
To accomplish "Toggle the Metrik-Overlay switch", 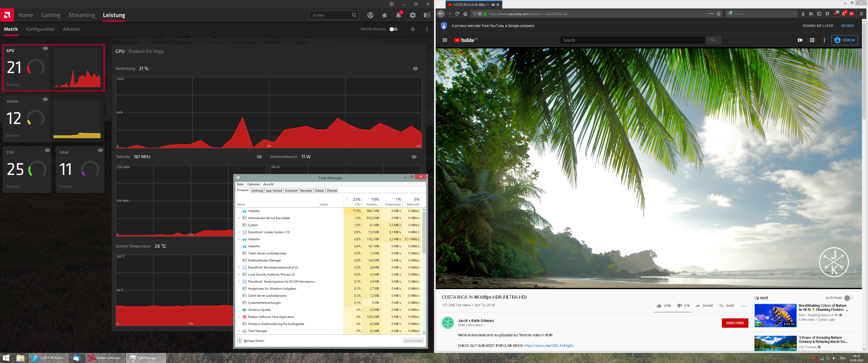I will click(x=393, y=29).
